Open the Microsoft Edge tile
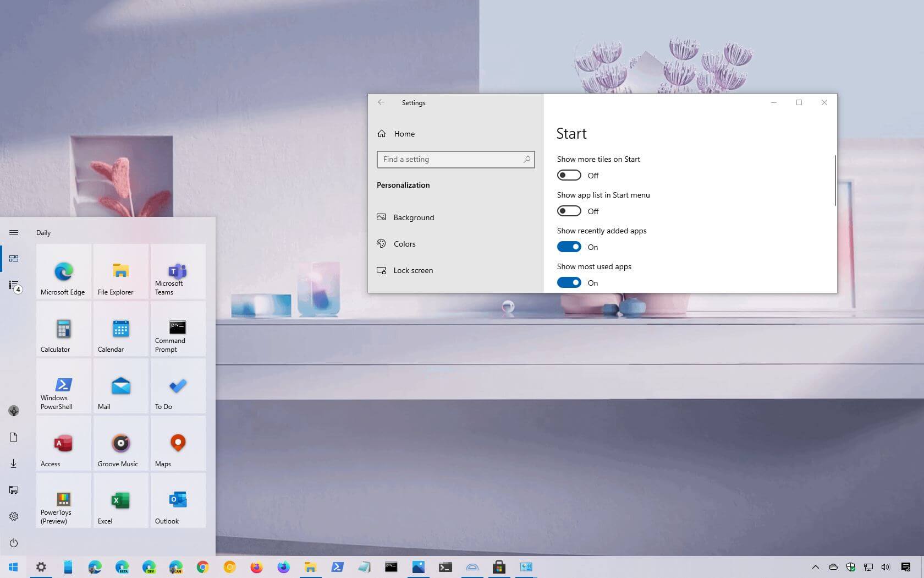This screenshot has width=924, height=578. tap(64, 272)
